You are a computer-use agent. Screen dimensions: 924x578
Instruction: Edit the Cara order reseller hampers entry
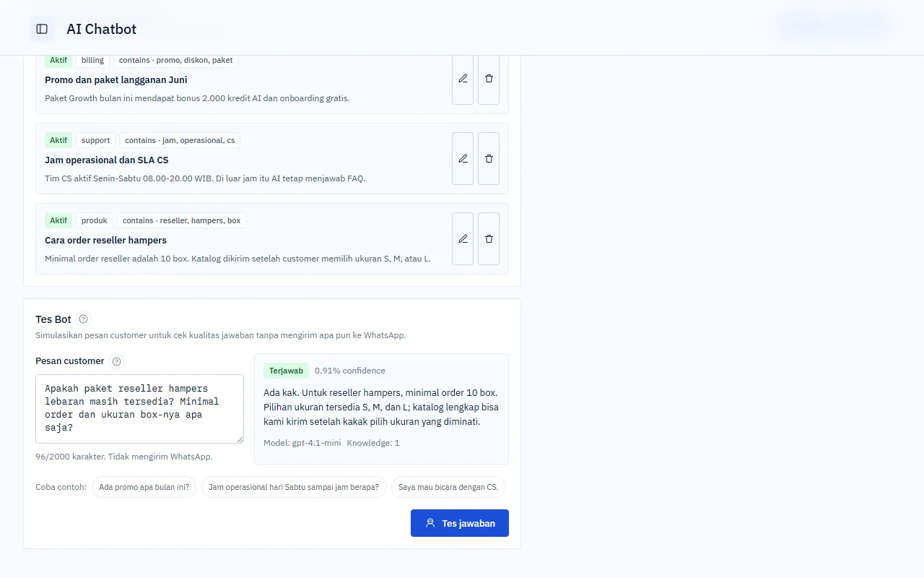click(463, 238)
